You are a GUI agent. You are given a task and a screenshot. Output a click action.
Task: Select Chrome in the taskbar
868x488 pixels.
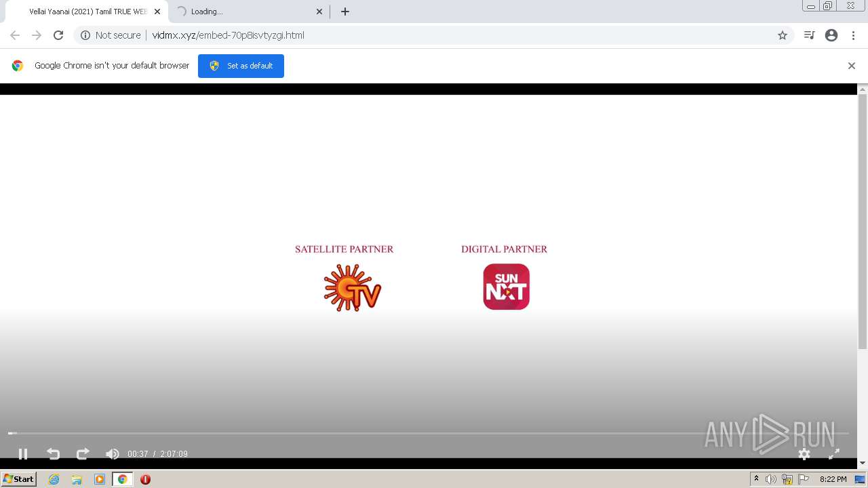click(x=122, y=479)
